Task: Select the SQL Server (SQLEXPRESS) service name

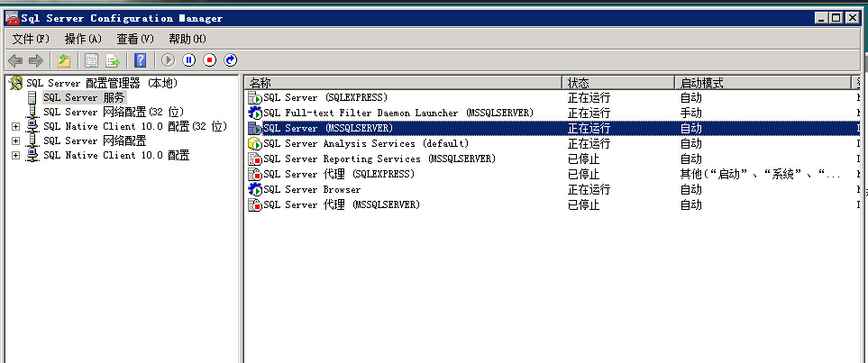Action: (325, 98)
